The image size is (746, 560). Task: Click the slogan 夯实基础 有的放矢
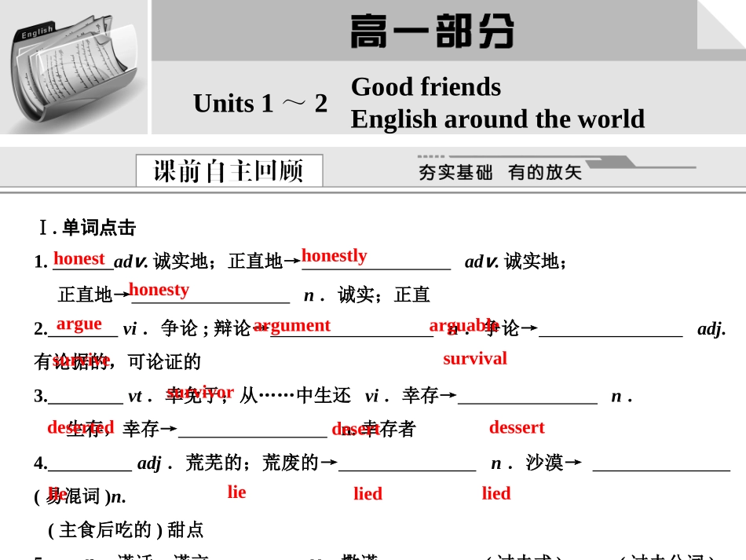[500, 172]
